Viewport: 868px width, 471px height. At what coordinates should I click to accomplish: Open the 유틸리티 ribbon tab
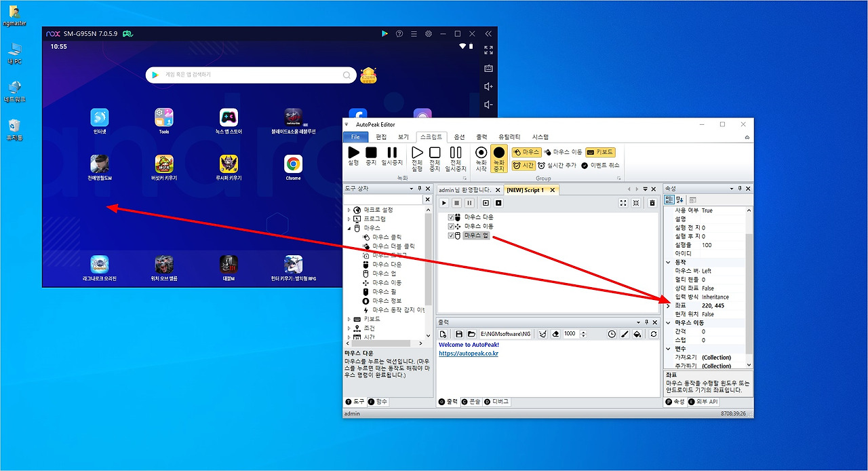510,137
